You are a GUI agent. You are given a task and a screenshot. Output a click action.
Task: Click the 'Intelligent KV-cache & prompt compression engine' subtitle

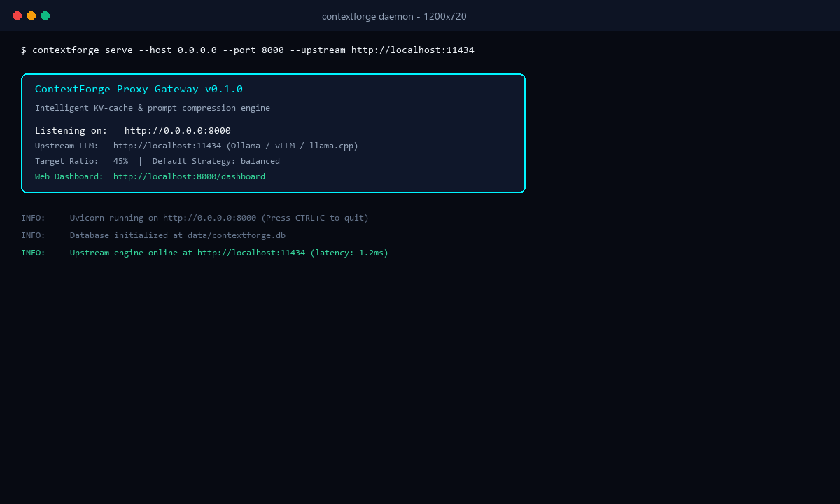(x=153, y=108)
